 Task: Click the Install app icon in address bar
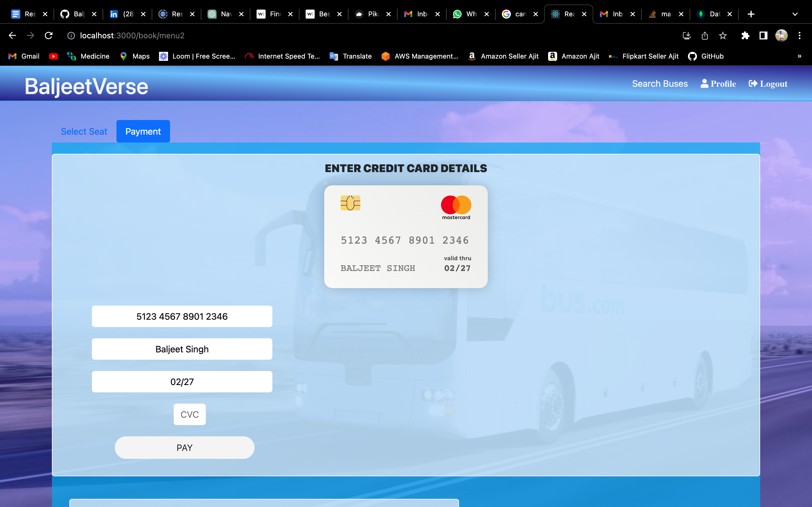[x=687, y=35]
